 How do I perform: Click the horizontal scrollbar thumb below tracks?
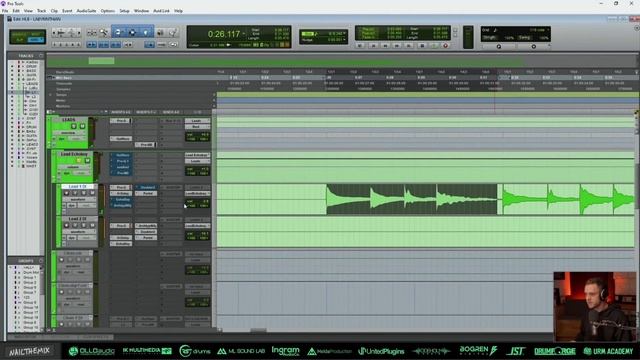[258, 330]
